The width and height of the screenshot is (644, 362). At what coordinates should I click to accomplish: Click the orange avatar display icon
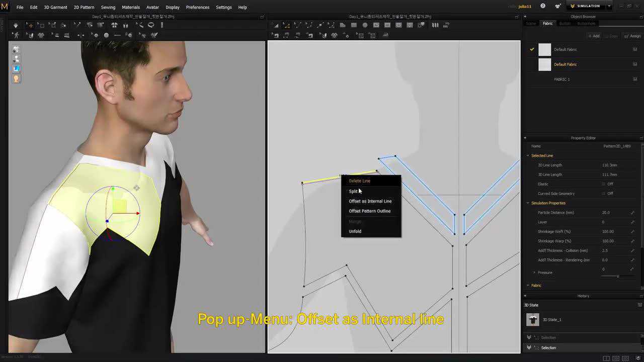point(16,78)
